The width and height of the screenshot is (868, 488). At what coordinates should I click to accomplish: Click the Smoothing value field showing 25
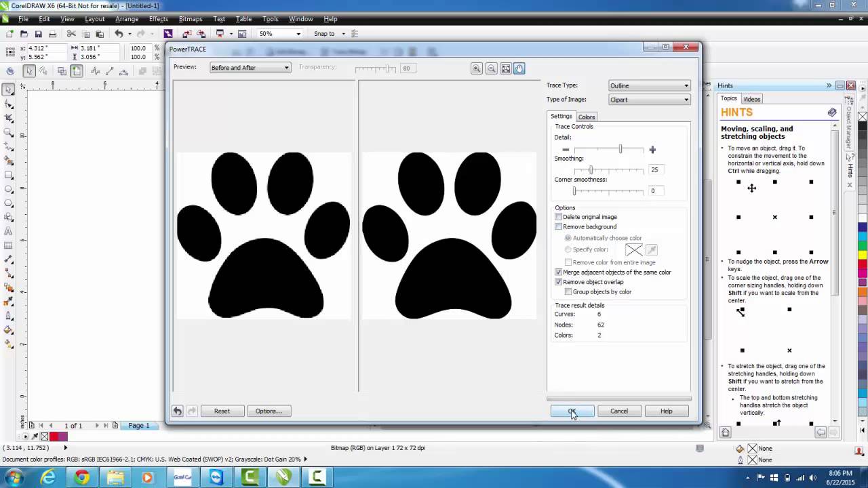655,169
